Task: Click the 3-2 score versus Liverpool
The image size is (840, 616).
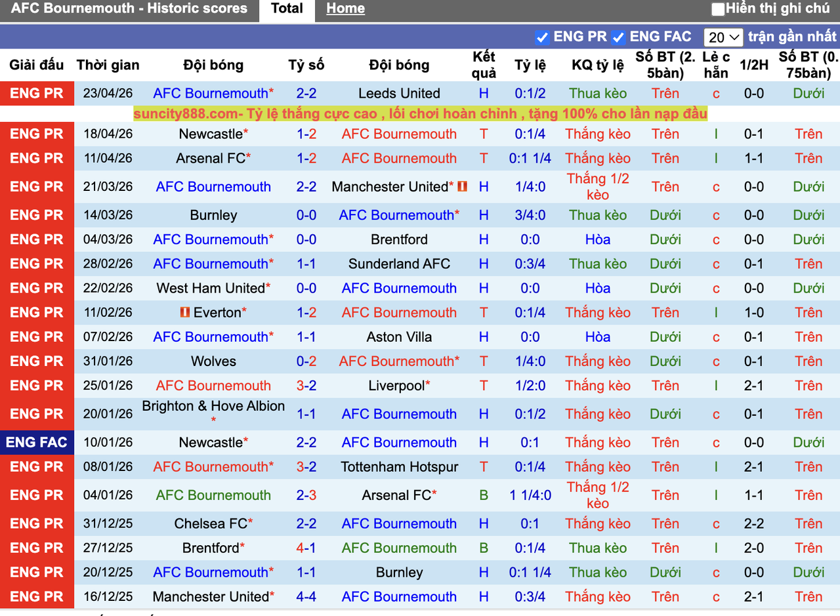Action: (x=306, y=385)
